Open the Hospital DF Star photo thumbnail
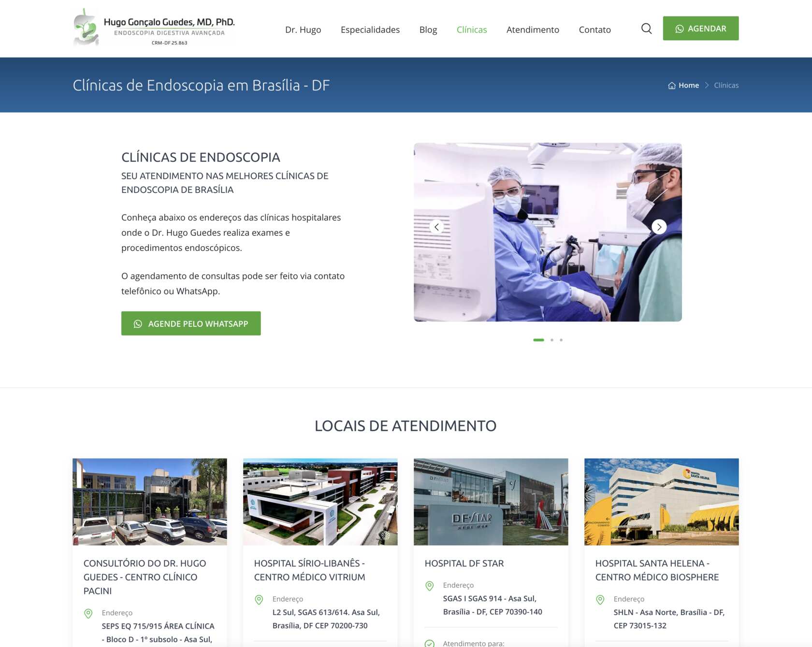812x647 pixels. pyautogui.click(x=491, y=501)
